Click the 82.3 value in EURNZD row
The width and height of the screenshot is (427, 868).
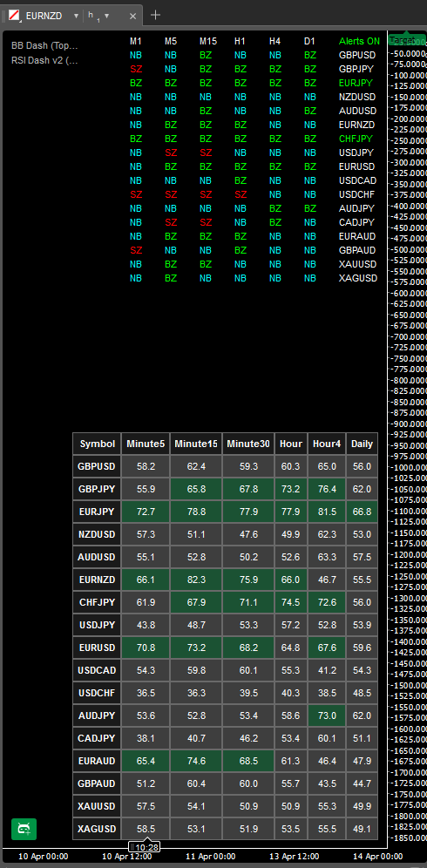(196, 580)
